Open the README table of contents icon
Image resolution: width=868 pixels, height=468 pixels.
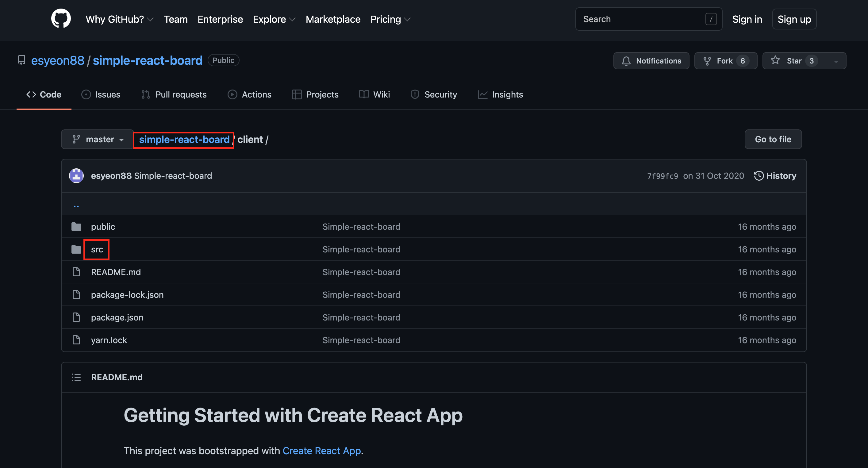tap(76, 377)
